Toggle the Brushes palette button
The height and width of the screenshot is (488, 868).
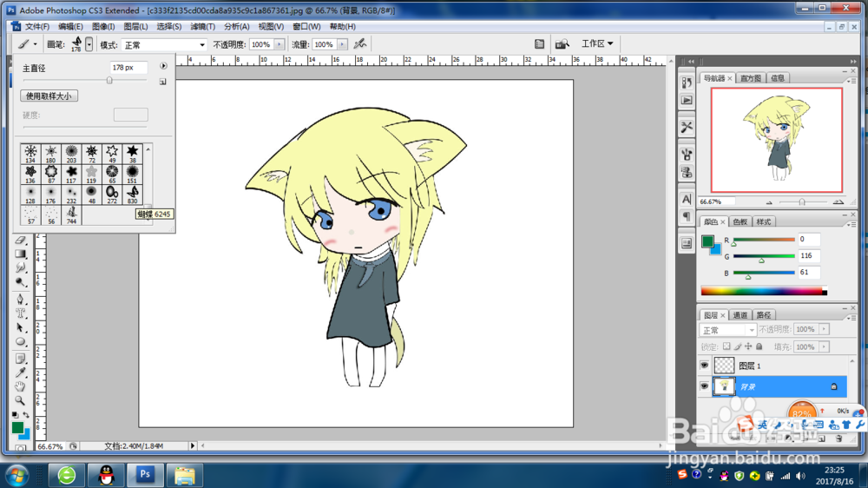point(539,43)
